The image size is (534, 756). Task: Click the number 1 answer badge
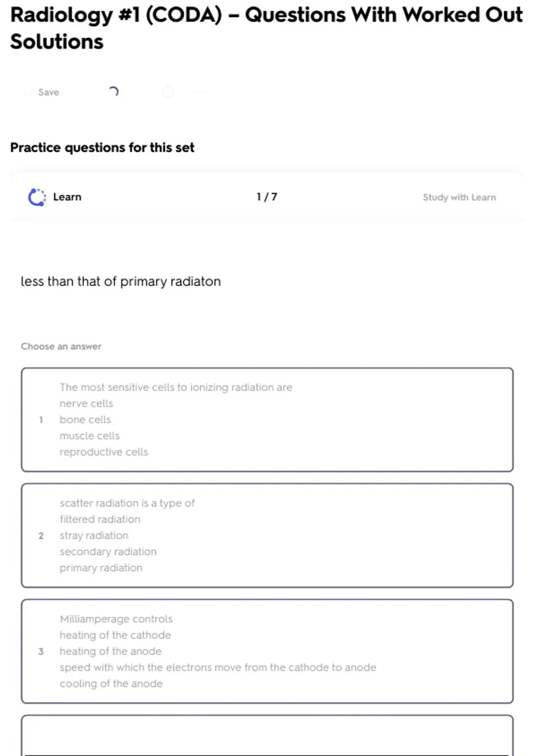click(41, 420)
